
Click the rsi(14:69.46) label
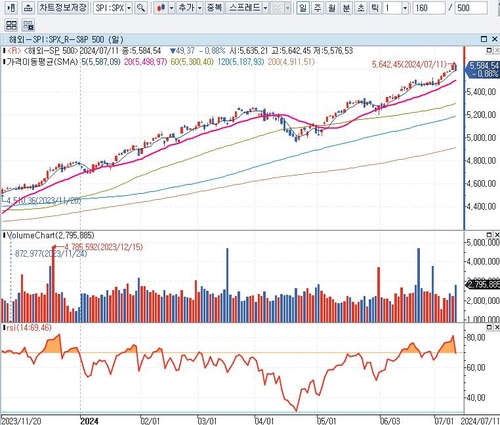[29, 328]
